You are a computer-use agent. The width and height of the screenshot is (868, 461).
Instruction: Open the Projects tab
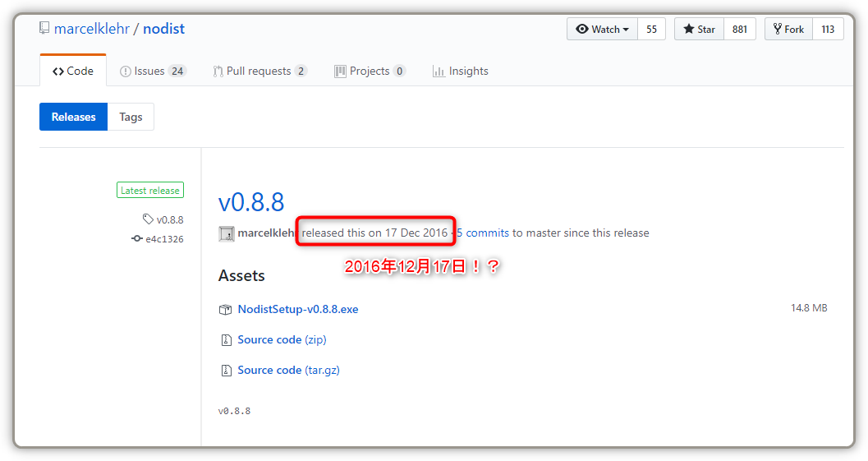tap(370, 71)
